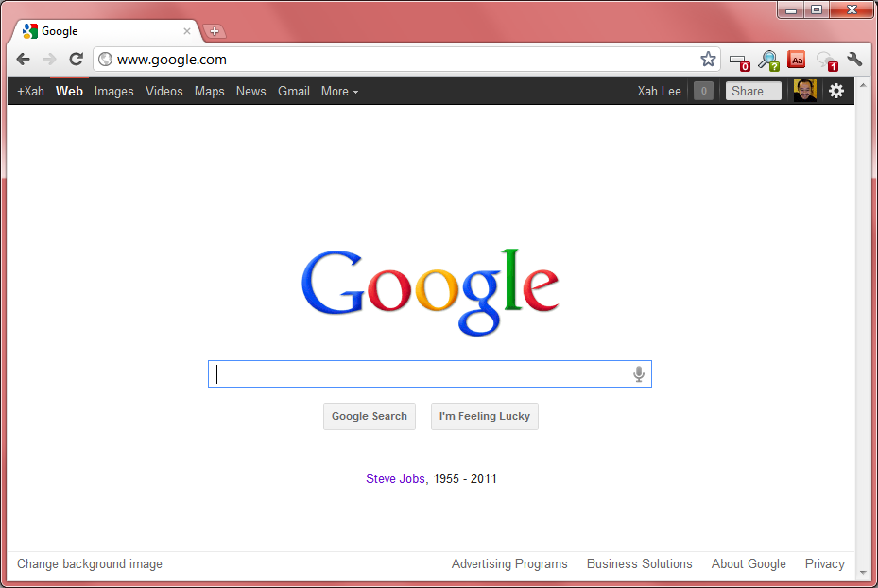Go back with the browser back arrow

point(23,59)
